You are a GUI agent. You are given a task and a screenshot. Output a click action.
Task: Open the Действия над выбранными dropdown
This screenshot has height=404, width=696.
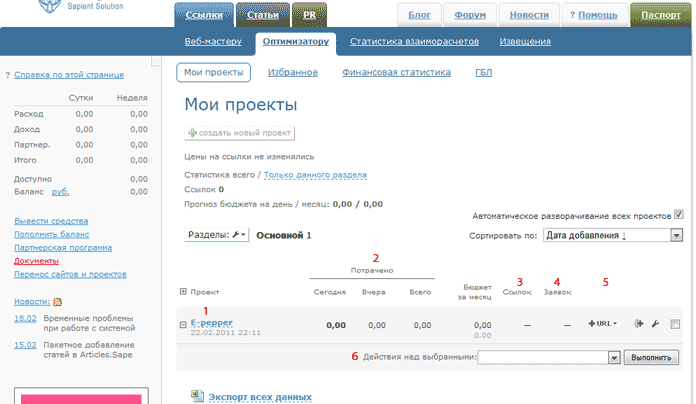tap(614, 357)
